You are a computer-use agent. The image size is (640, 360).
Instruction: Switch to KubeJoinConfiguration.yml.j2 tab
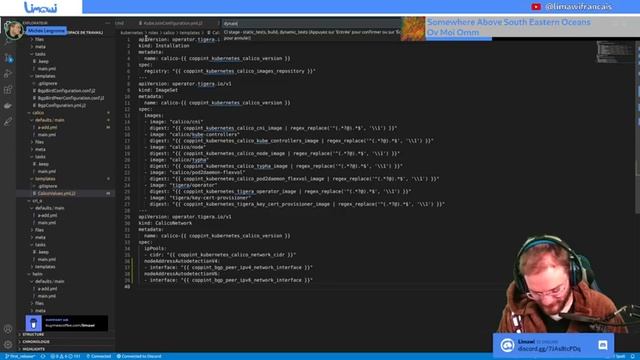pos(173,23)
